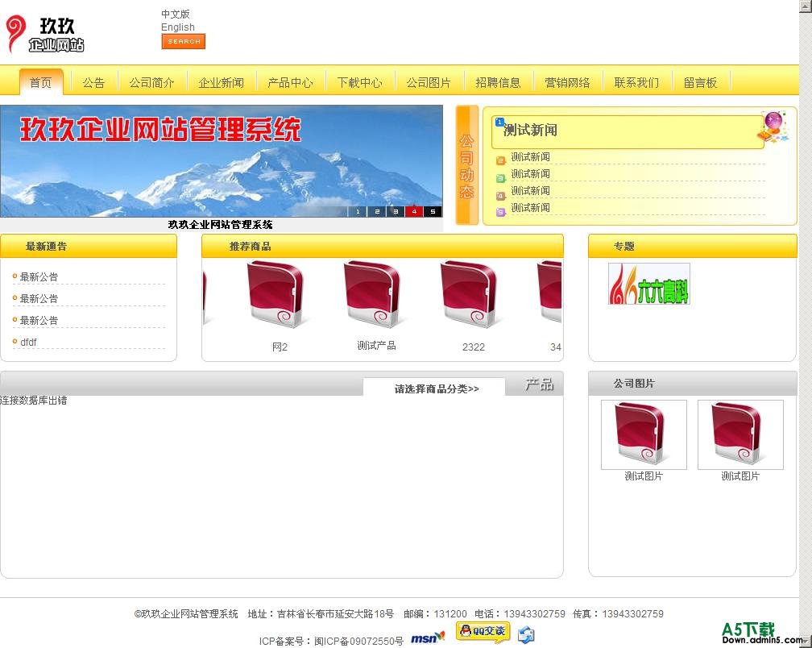This screenshot has height=648, width=812.
Task: Click first 测试图片 company image
Action: tap(644, 434)
